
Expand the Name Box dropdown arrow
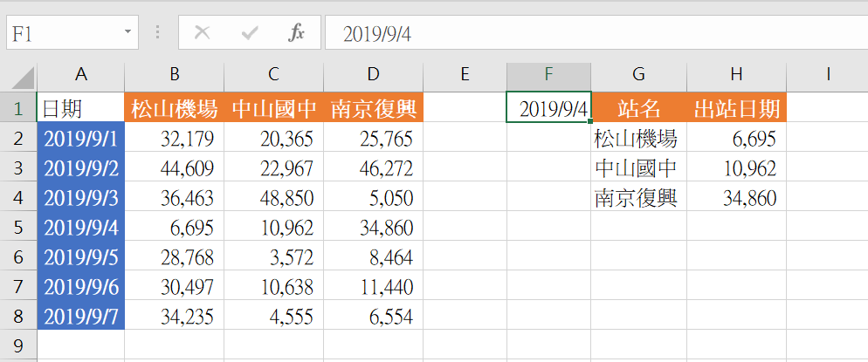pos(127,32)
